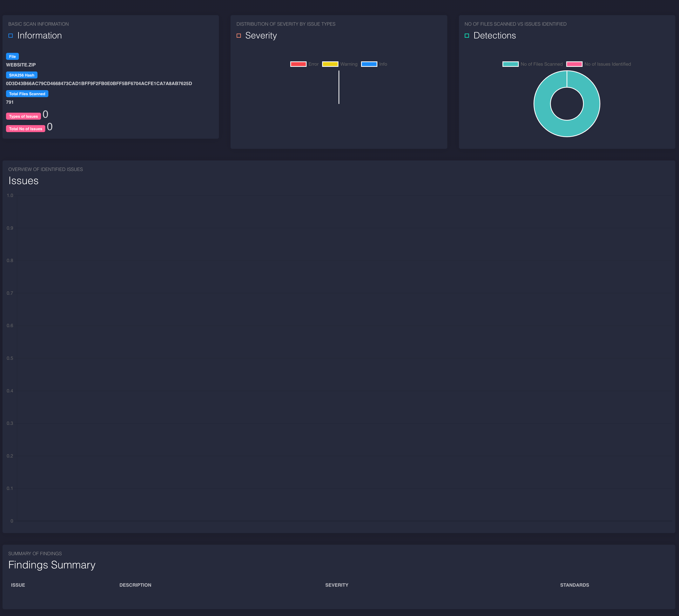Click the Types of Issues badge
The width and height of the screenshot is (679, 616).
[23, 117]
